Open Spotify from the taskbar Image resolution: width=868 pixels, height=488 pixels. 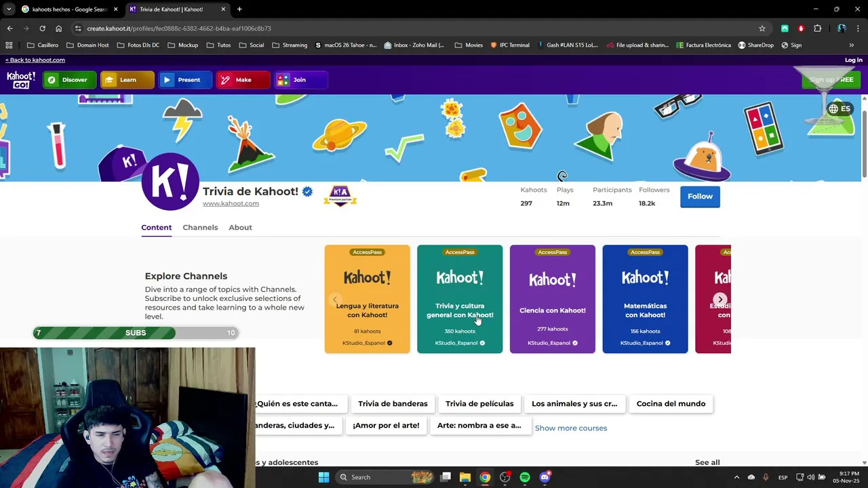pos(525,477)
